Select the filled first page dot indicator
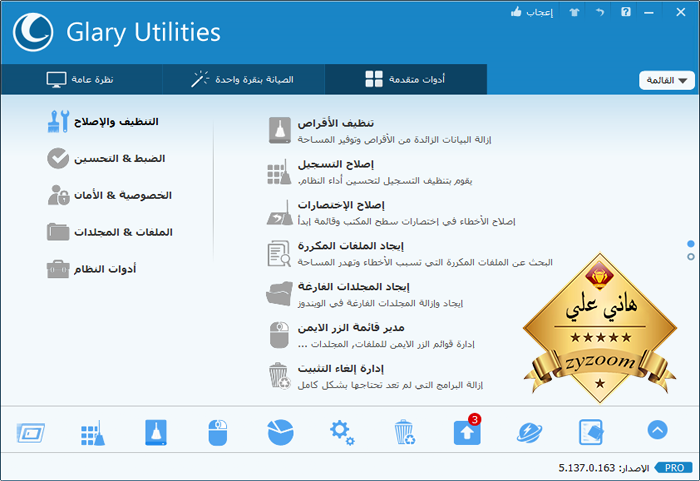 coord(691,244)
